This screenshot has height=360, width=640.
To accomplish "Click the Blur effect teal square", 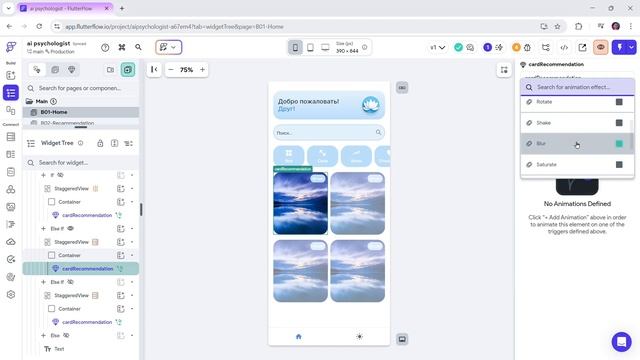I will click(619, 144).
